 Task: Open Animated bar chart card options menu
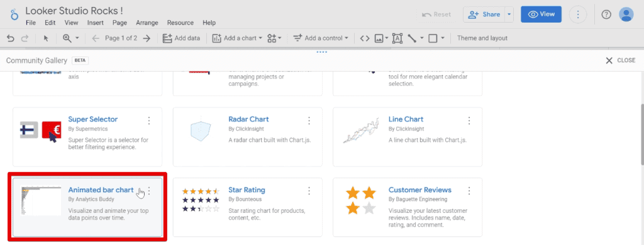(x=149, y=191)
